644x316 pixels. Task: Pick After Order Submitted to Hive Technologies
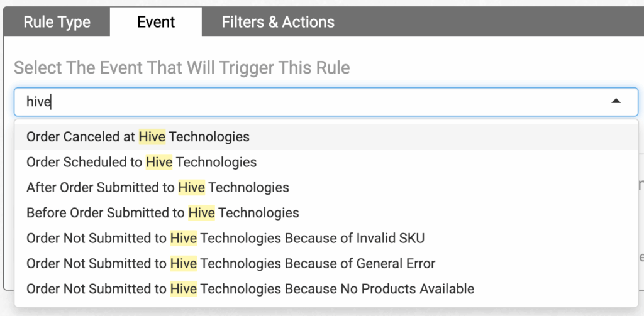point(326,188)
